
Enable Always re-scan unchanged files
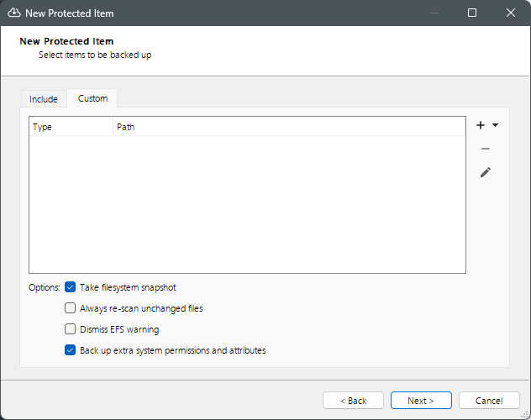coord(71,308)
